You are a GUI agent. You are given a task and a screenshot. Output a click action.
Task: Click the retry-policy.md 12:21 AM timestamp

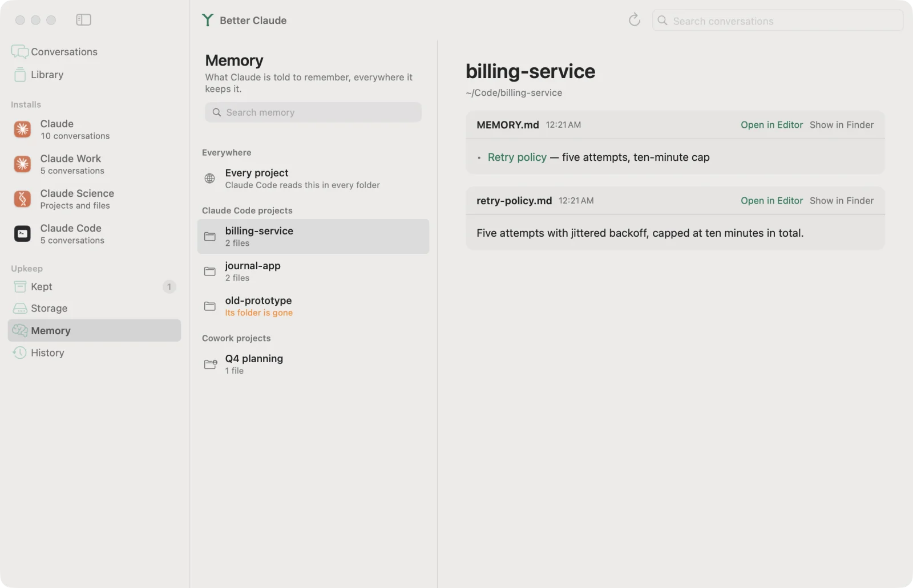click(x=576, y=201)
